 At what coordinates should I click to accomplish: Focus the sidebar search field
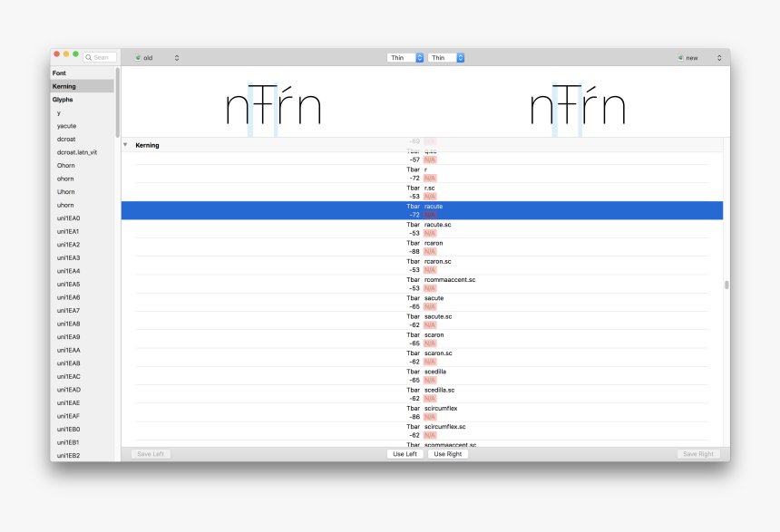tap(102, 57)
